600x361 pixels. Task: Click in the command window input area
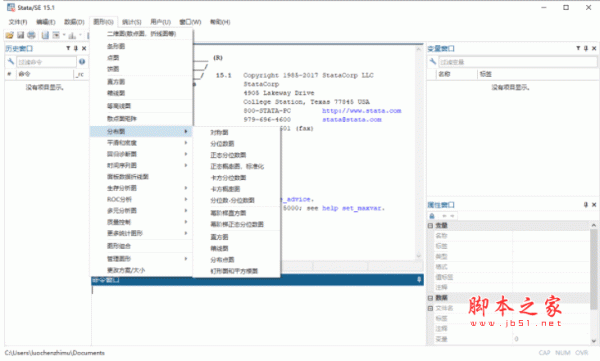coord(257,315)
